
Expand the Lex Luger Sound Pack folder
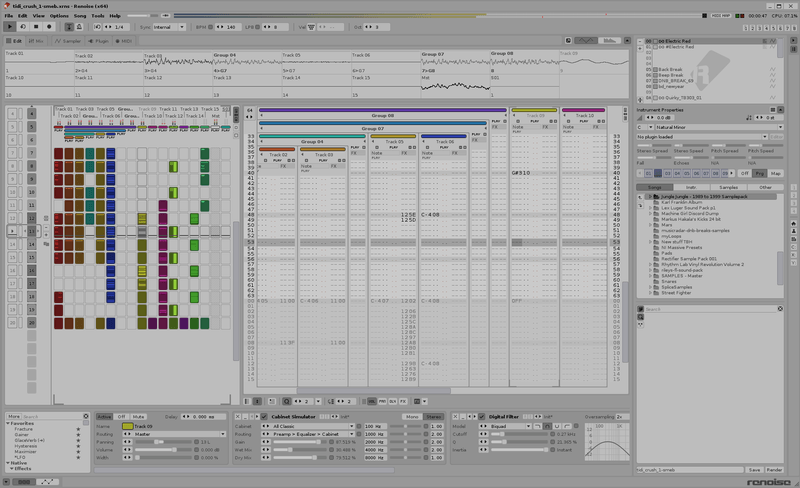click(x=649, y=208)
